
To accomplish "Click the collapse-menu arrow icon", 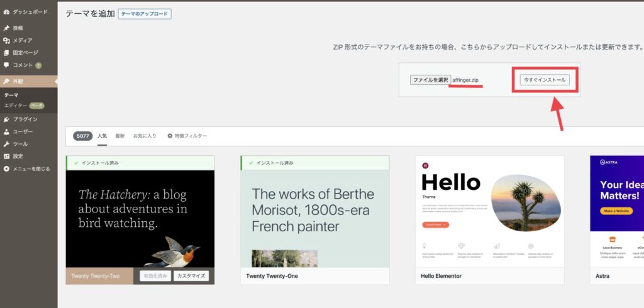I will pos(6,169).
